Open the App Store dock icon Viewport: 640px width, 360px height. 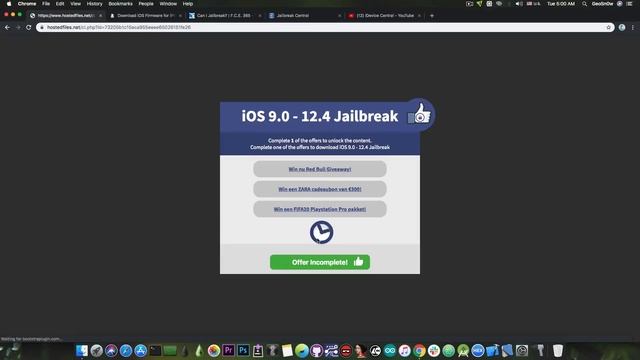click(x=140, y=350)
